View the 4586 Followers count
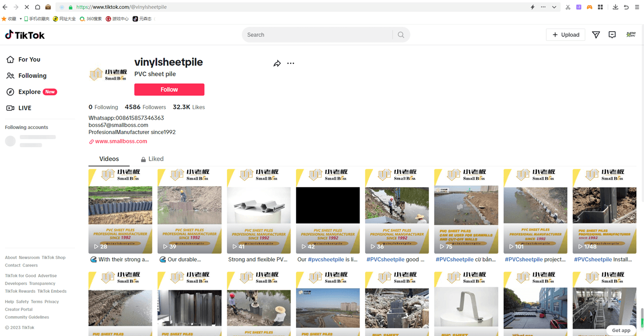The width and height of the screenshot is (644, 336). coord(145,107)
